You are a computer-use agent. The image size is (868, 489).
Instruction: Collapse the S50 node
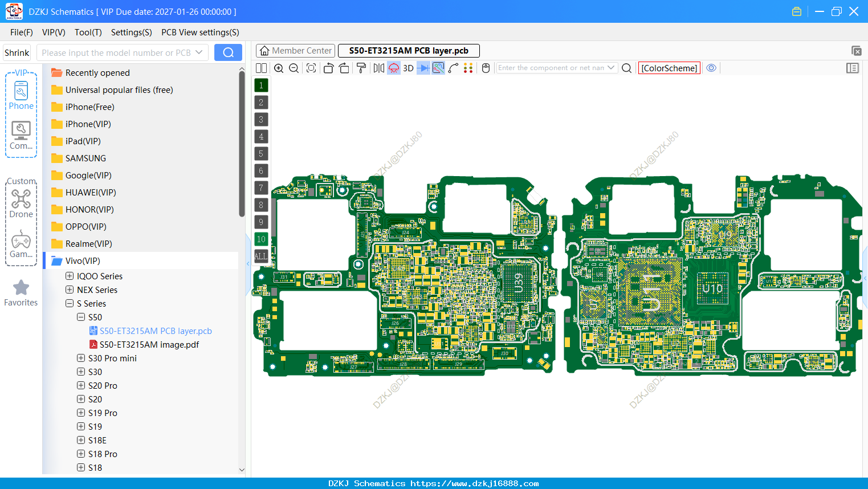pyautogui.click(x=81, y=317)
